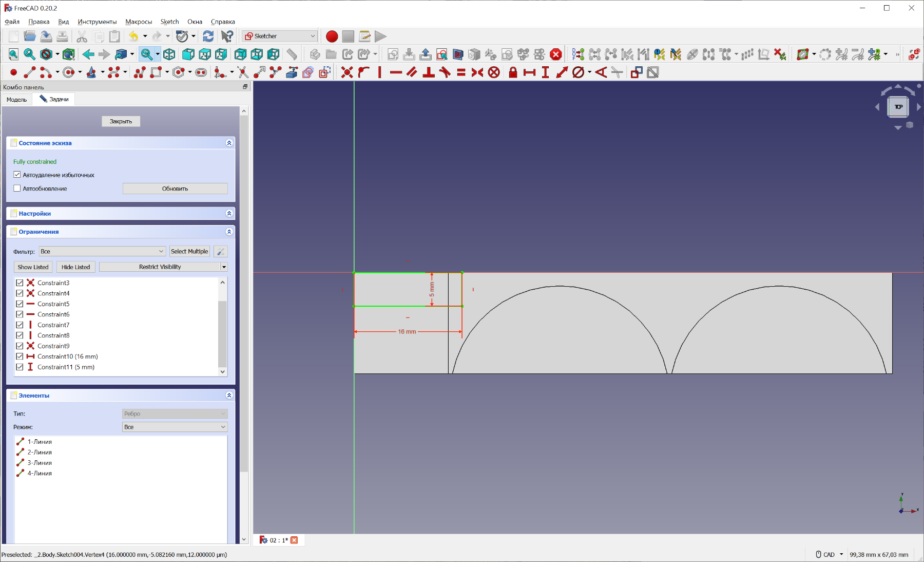The width and height of the screenshot is (924, 562).
Task: Select the trim edge tool
Action: tap(243, 72)
